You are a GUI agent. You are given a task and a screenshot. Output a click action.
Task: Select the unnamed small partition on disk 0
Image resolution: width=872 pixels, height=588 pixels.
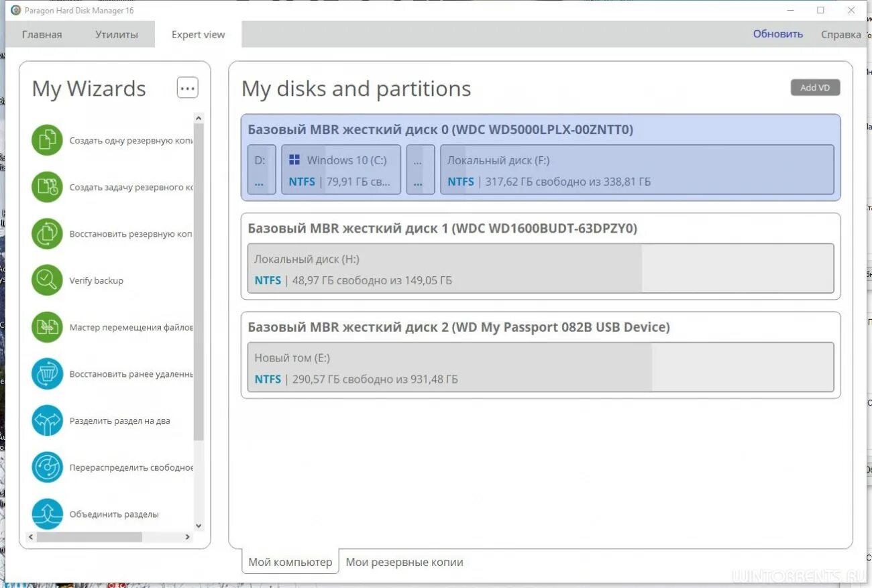click(x=421, y=170)
